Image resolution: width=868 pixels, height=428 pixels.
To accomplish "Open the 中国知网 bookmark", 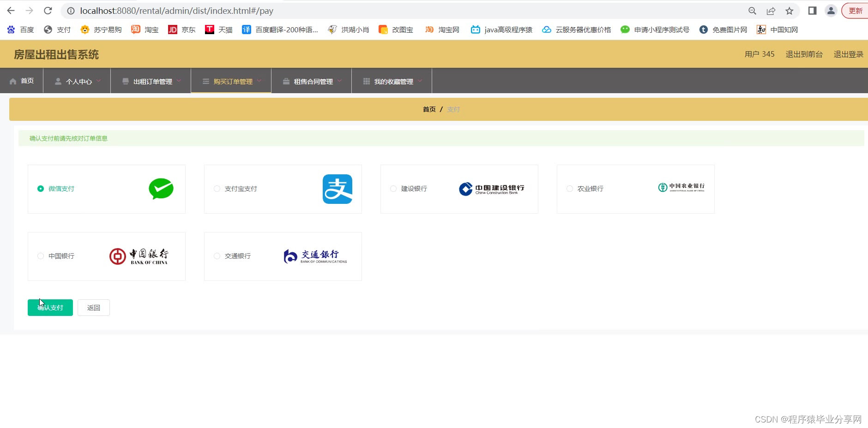I will tap(778, 30).
